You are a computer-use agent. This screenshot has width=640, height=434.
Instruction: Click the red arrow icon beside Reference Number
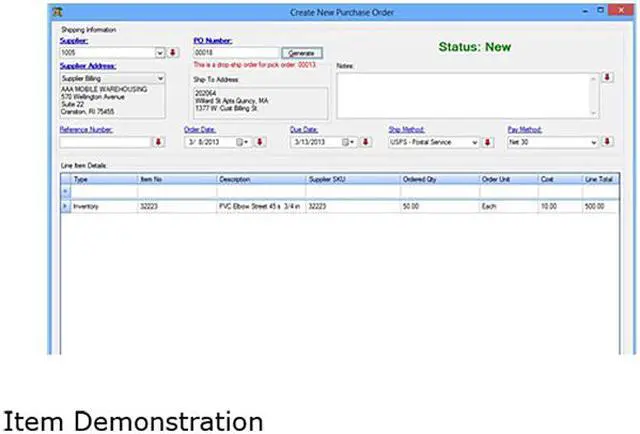click(x=157, y=142)
